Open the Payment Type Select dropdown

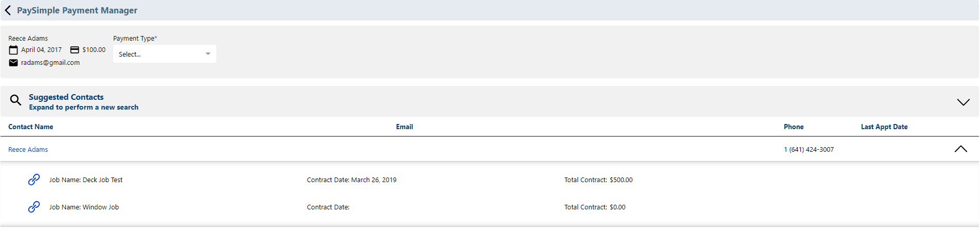coord(165,54)
